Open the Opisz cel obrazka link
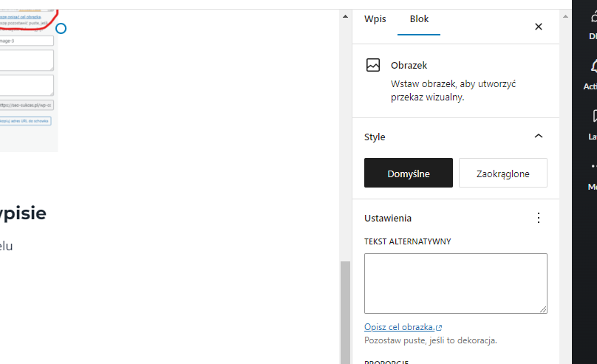The image size is (597, 364). coord(399,327)
